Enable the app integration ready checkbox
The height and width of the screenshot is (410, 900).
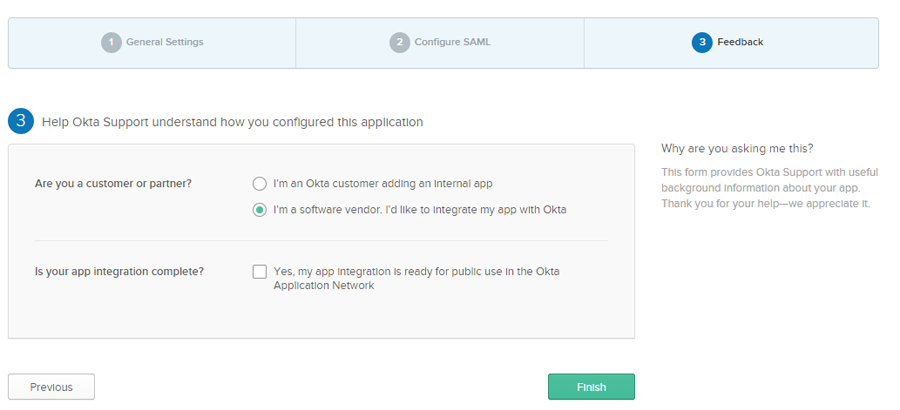click(x=260, y=272)
